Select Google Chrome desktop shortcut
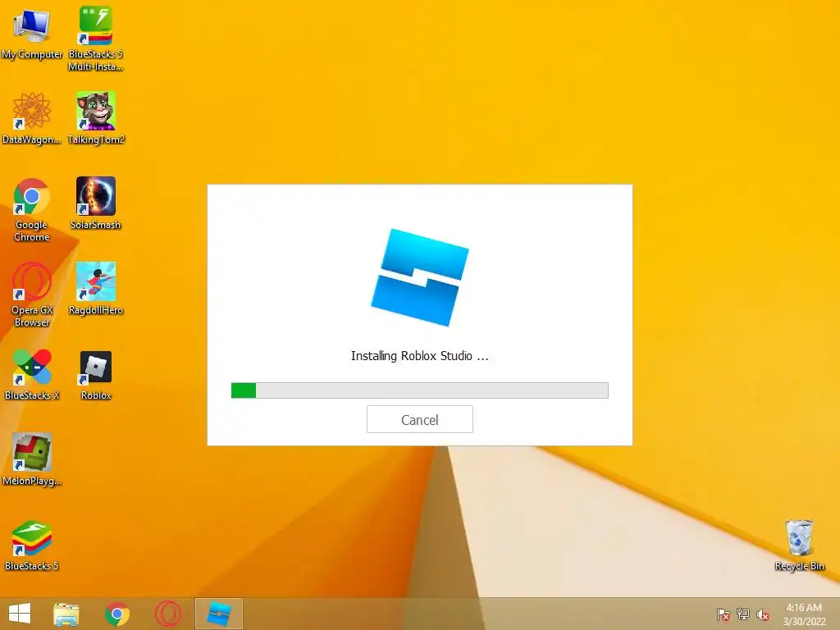840x630 pixels. [x=32, y=209]
